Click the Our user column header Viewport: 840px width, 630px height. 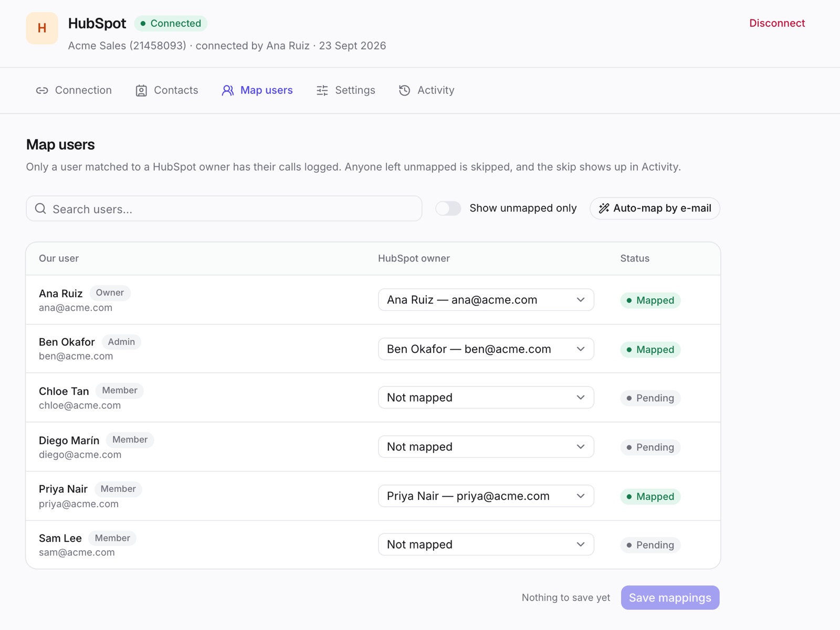click(59, 258)
